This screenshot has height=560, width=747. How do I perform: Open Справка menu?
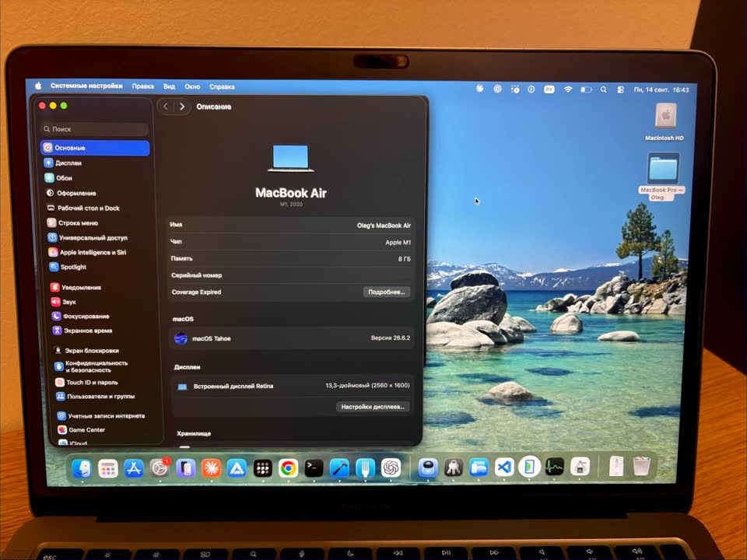click(222, 86)
